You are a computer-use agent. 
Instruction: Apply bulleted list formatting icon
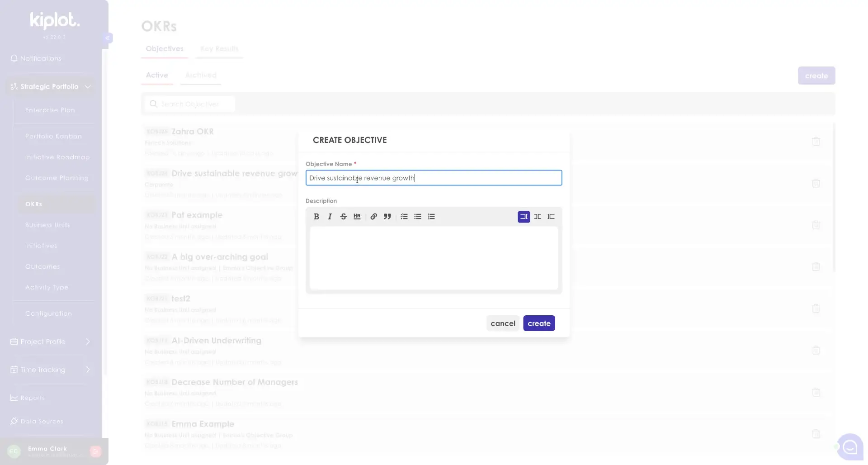coord(417,216)
